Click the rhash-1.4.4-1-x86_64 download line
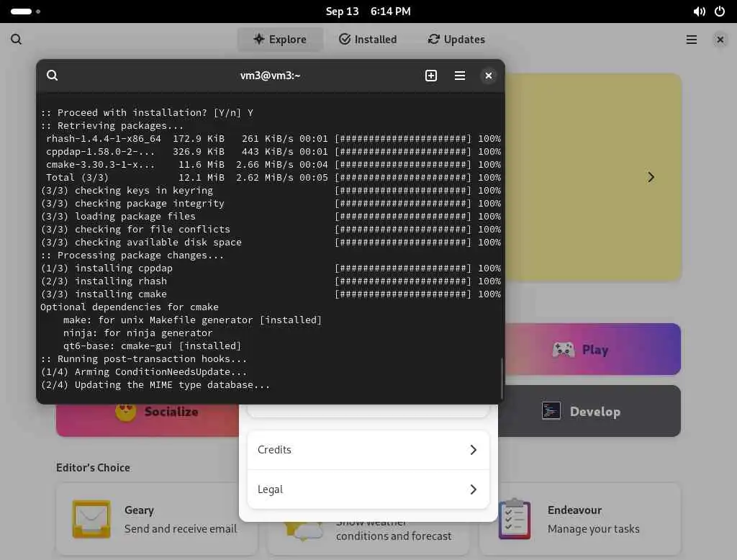Image resolution: width=737 pixels, height=560 pixels. pos(271,138)
